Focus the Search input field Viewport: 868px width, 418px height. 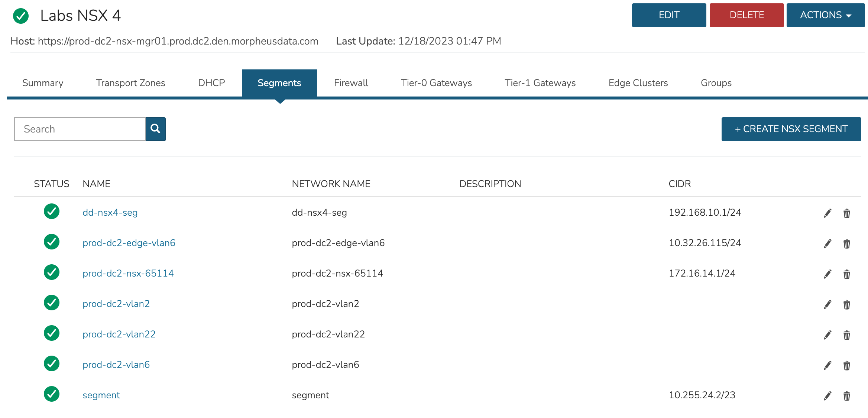[80, 129]
